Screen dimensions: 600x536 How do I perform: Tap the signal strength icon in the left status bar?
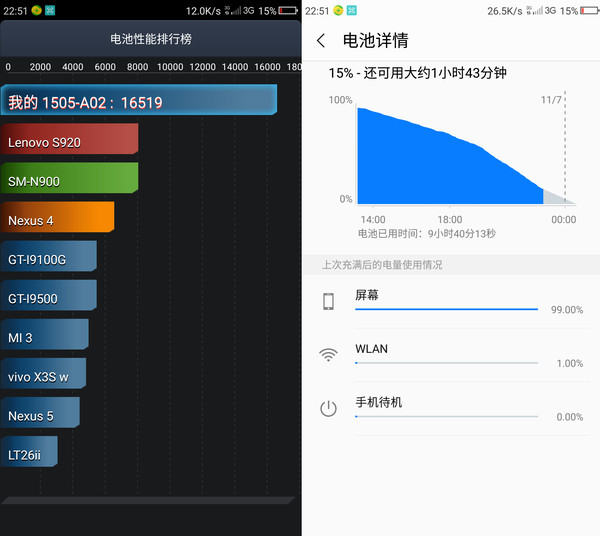point(233,10)
